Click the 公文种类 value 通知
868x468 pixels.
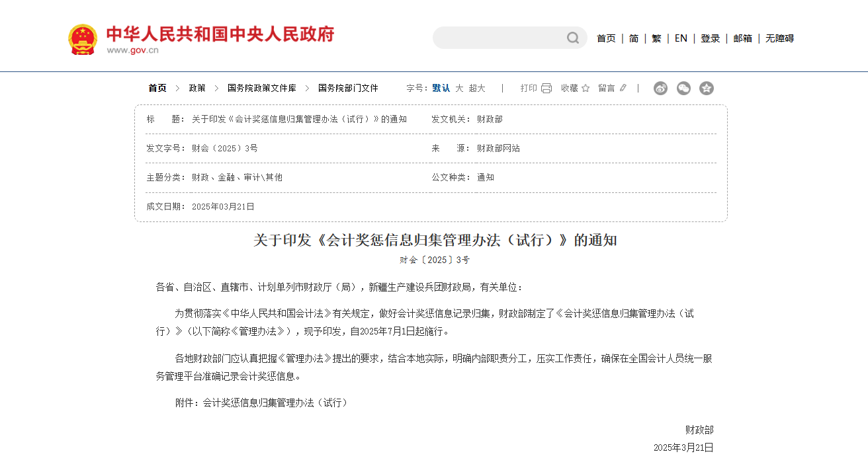click(486, 177)
